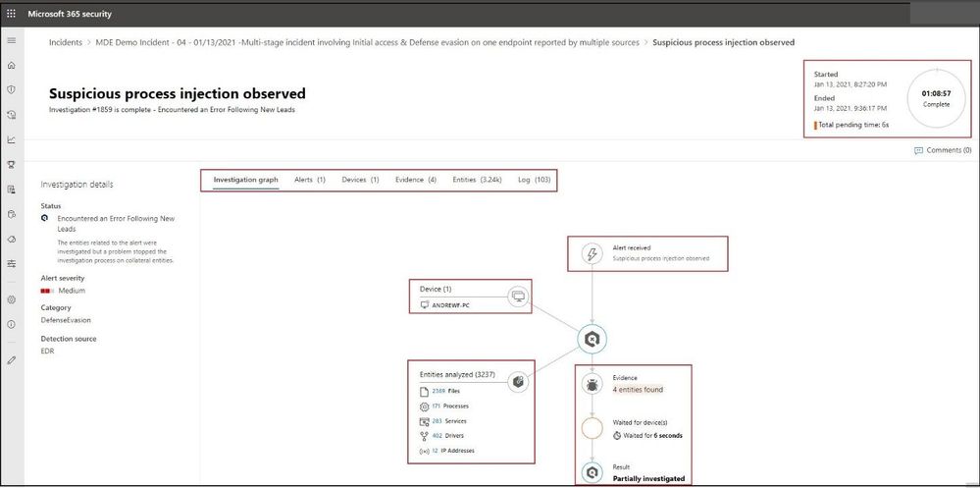Open the 402 Drivers count link

pyautogui.click(x=437, y=436)
